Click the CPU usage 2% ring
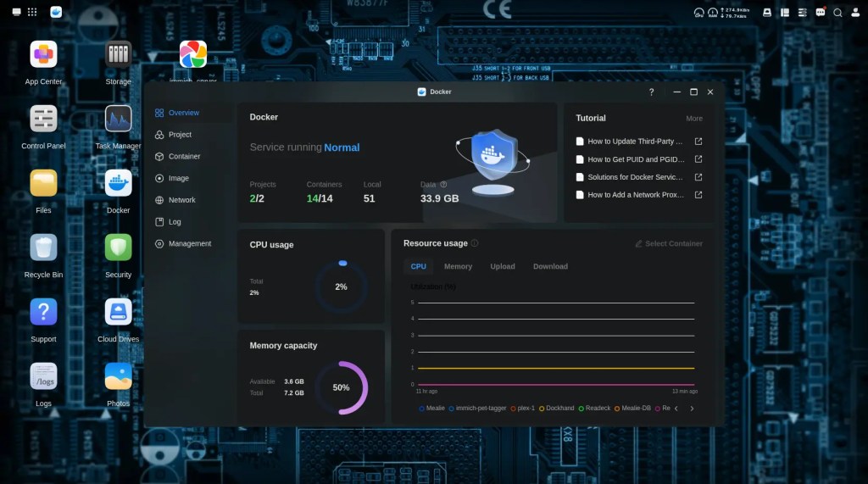Screen dimensions: 868x484 341,287
